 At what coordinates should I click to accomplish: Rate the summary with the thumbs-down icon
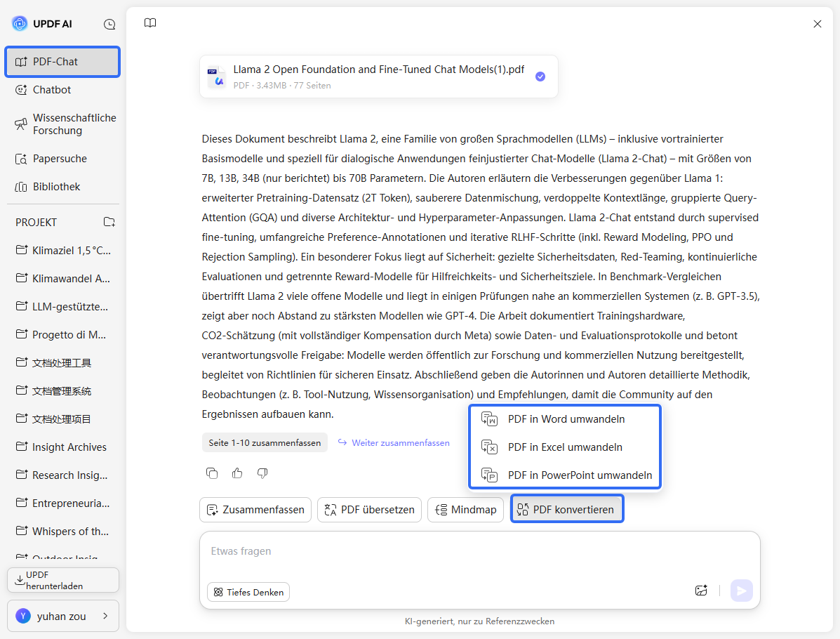click(x=262, y=473)
